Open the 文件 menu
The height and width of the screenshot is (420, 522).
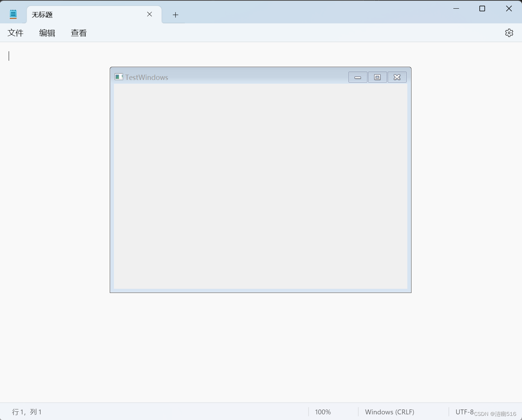pos(15,33)
